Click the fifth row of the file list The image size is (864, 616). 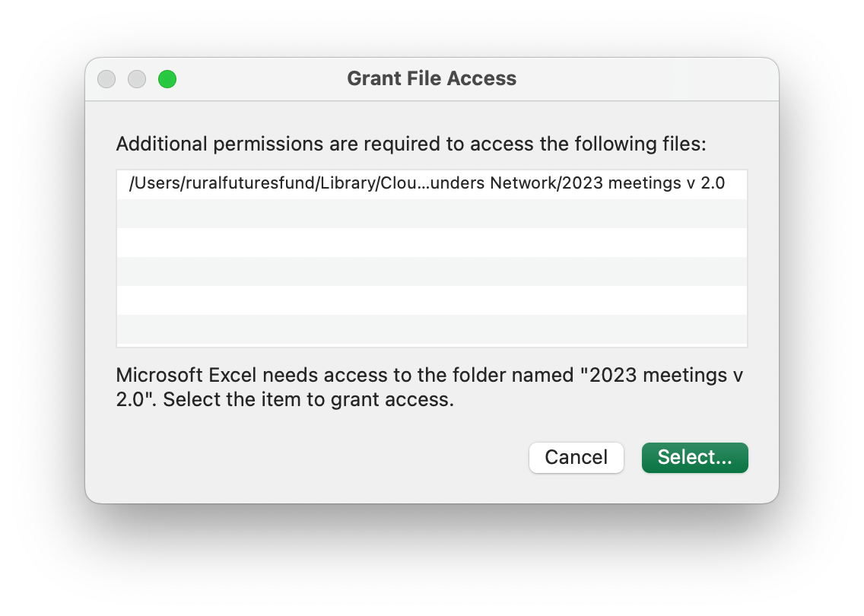click(431, 300)
